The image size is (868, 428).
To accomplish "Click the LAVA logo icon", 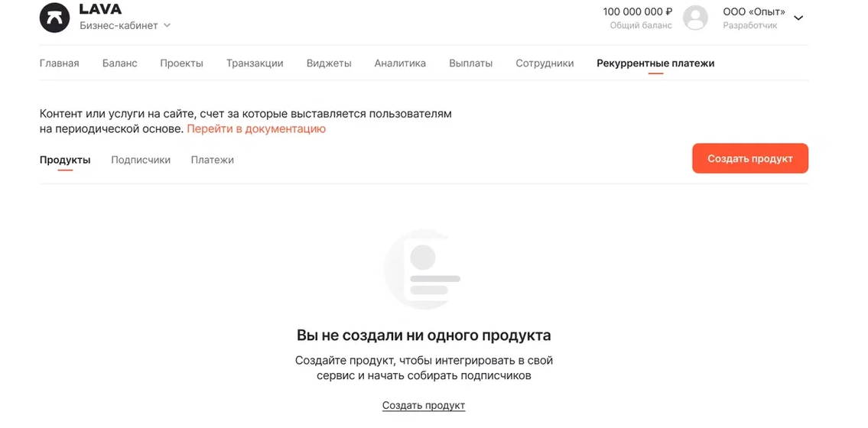I will pos(54,18).
